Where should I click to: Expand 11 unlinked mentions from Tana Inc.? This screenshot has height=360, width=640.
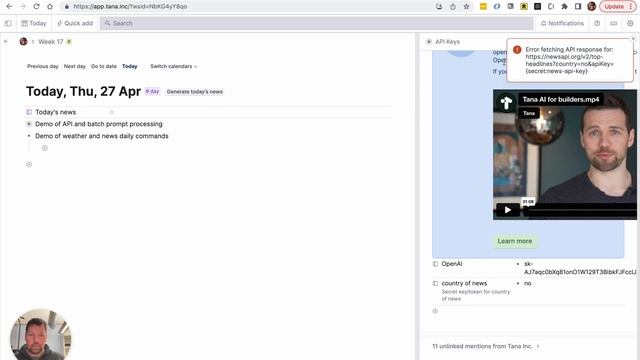486,346
